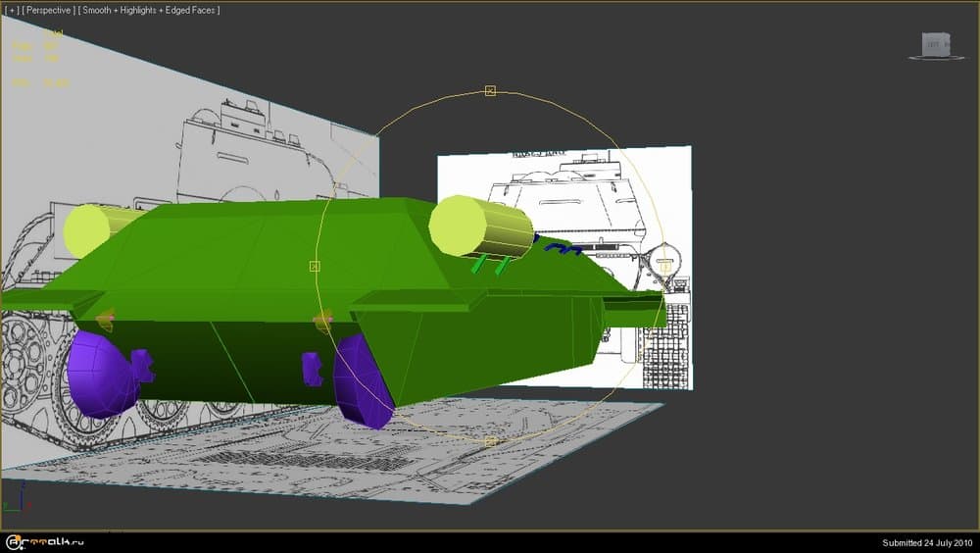Open the [+] viewport general menu
The width and height of the screenshot is (980, 553).
(12, 10)
